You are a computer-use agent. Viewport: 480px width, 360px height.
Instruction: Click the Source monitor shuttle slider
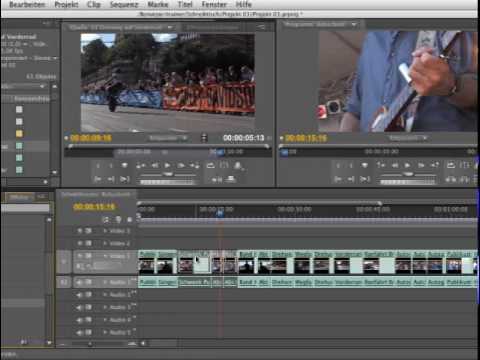[168, 174]
